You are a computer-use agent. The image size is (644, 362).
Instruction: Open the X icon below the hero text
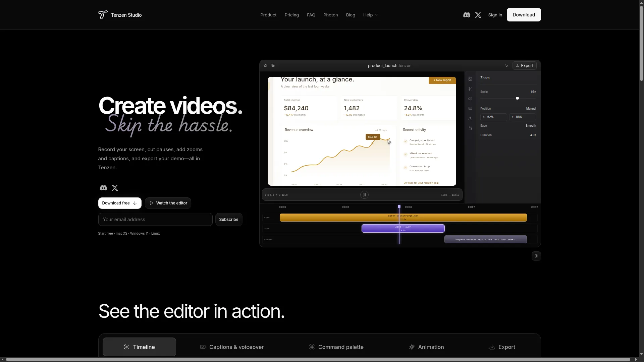[x=115, y=188]
